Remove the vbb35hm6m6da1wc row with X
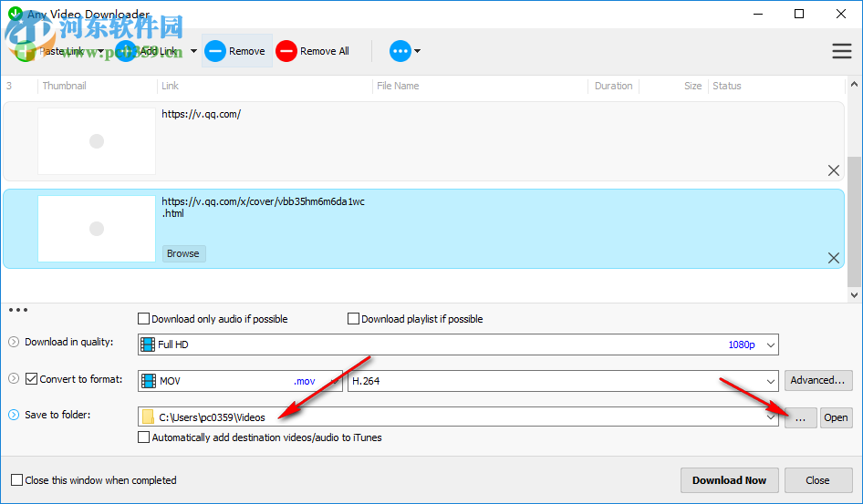863x504 pixels. [833, 258]
